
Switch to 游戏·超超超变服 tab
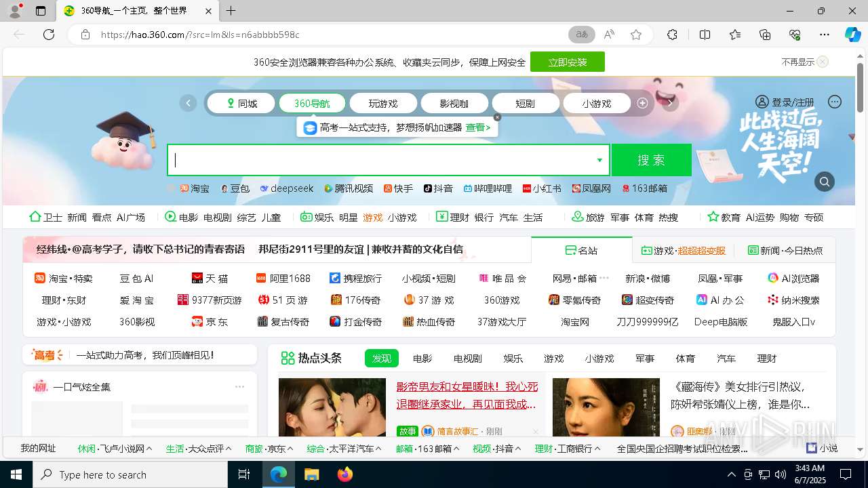[683, 250]
